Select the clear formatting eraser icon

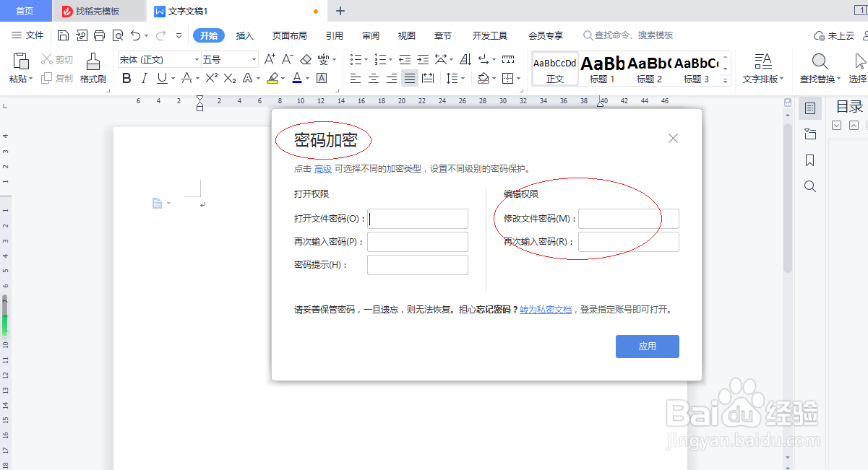click(x=306, y=59)
